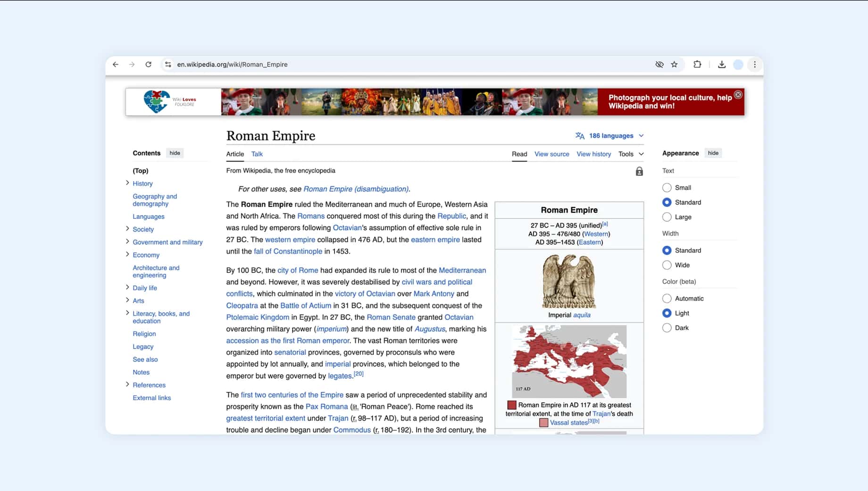Expand the History section in contents
This screenshot has width=868, height=491.
[x=127, y=183]
